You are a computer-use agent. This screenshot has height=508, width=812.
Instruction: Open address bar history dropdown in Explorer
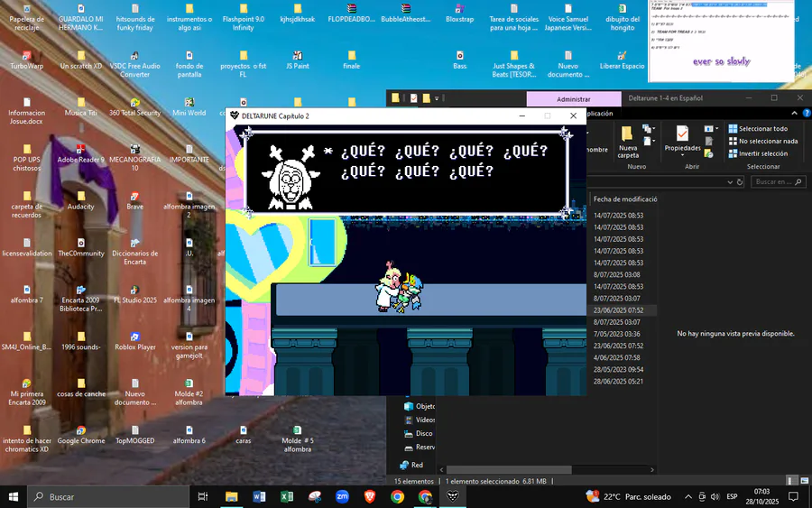[730, 181]
